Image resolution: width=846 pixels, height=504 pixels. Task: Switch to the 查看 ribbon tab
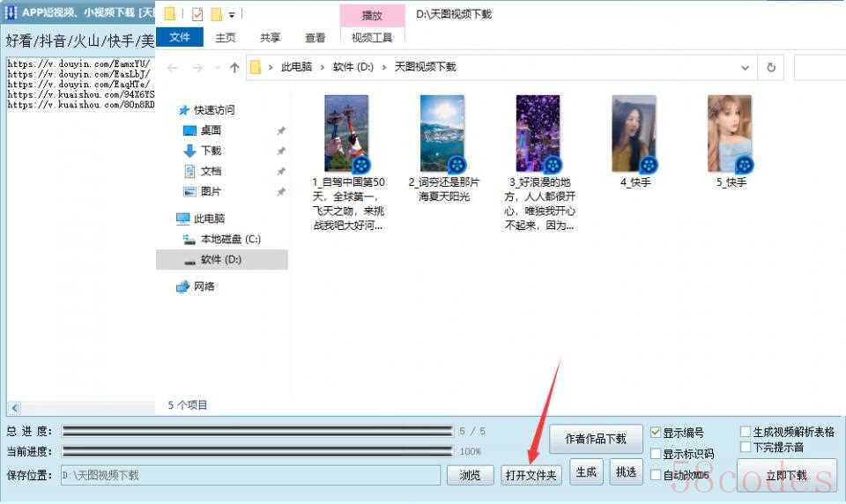pos(315,38)
